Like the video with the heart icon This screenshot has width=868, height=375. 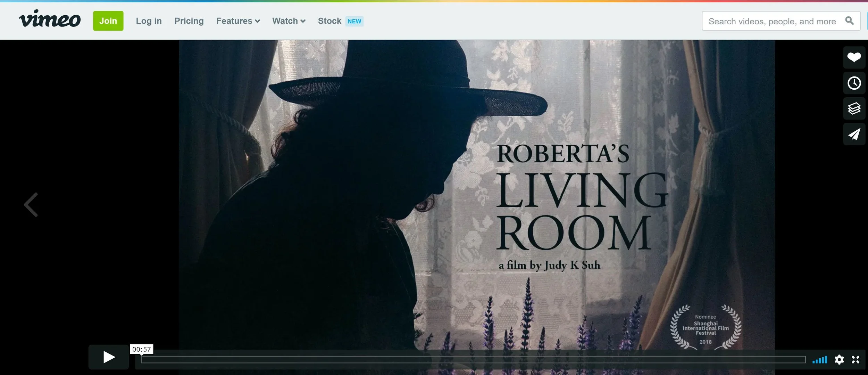[854, 57]
